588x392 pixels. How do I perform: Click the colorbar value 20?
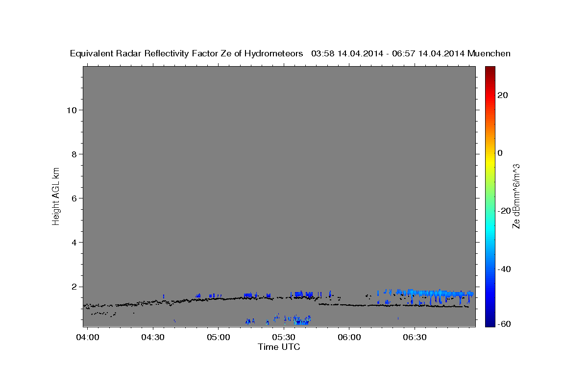point(503,95)
